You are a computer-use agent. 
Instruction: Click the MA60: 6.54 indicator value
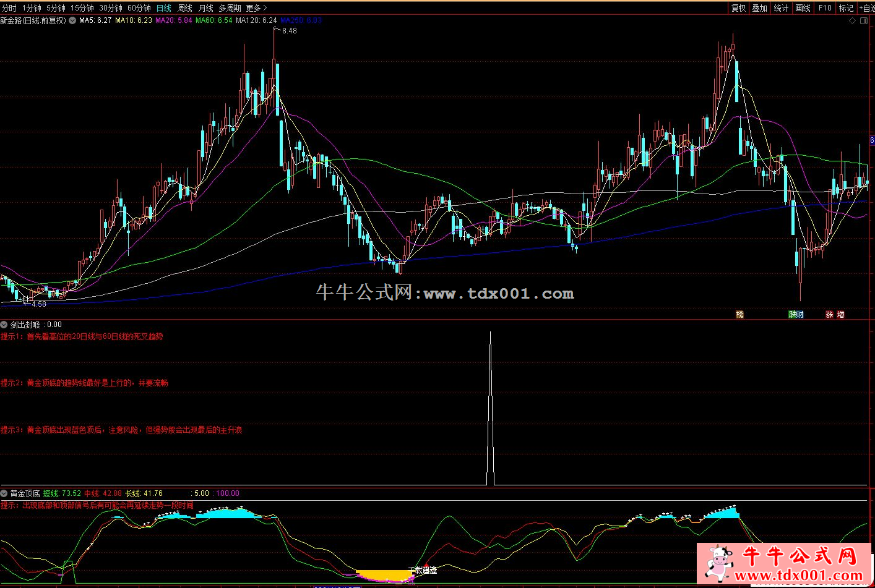(214, 20)
